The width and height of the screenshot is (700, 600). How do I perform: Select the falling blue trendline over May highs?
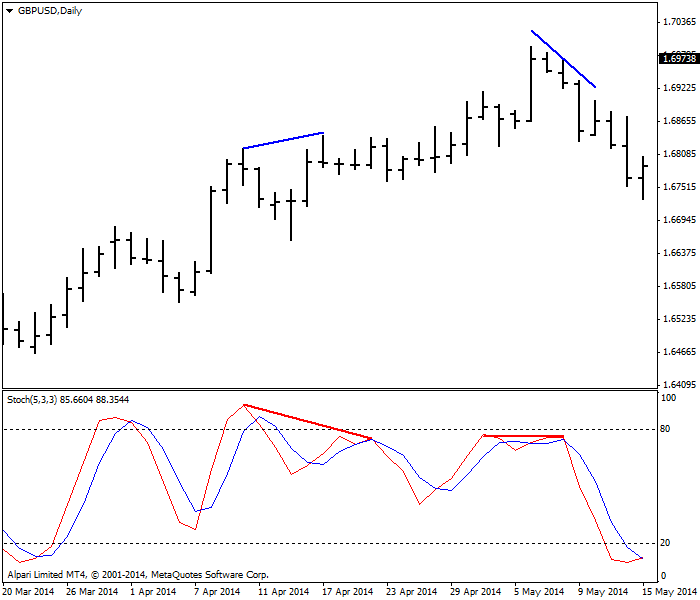[x=563, y=58]
